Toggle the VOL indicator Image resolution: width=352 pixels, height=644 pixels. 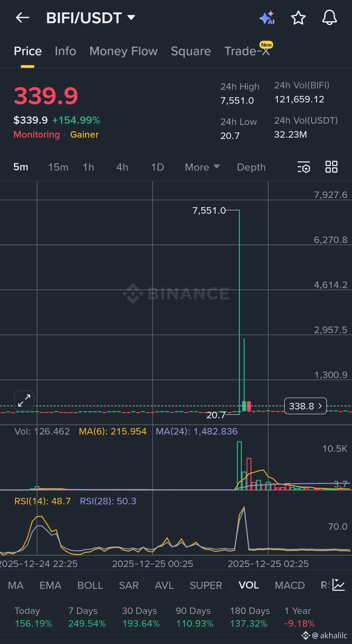[x=249, y=585]
